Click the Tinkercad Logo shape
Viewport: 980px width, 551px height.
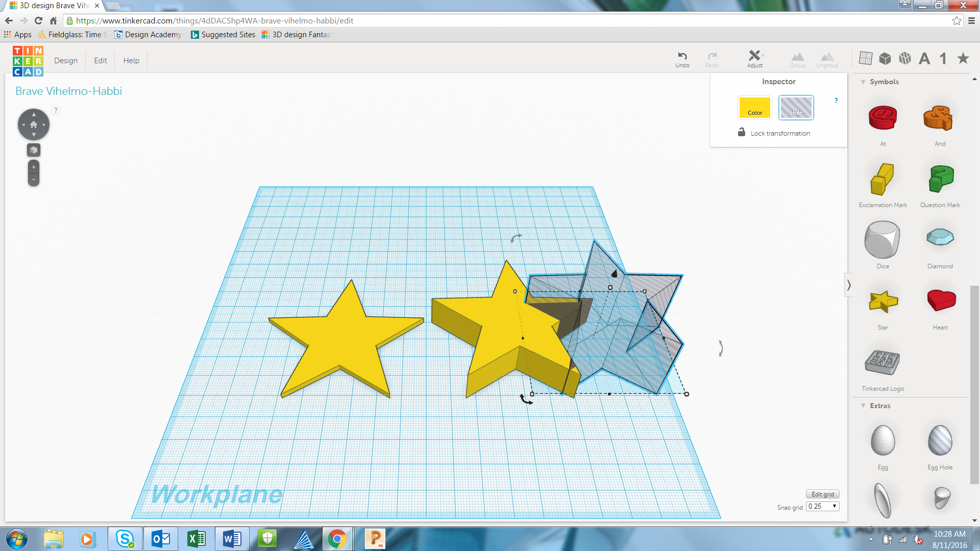point(882,363)
